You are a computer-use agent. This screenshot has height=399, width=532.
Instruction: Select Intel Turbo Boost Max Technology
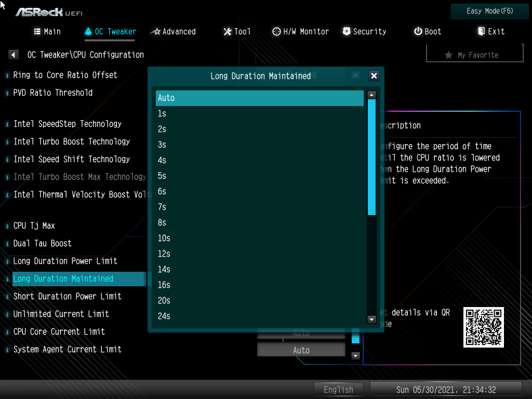79,177
